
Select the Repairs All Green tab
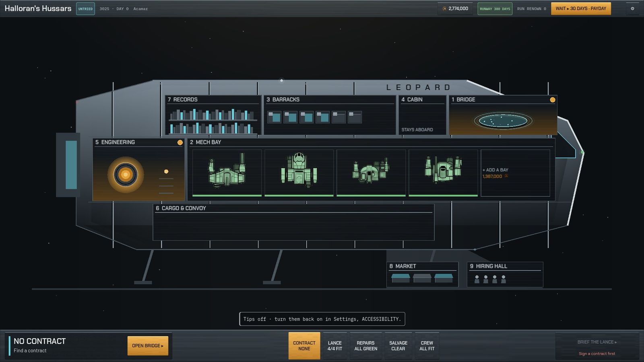pos(366,346)
